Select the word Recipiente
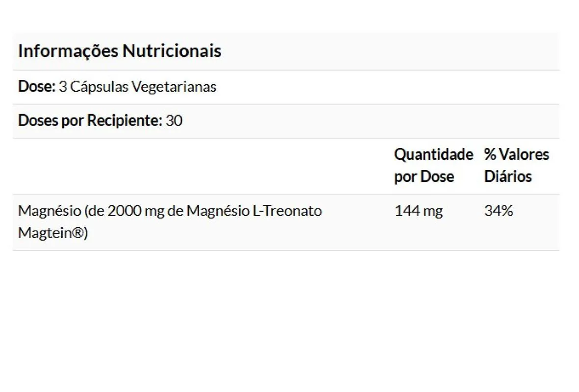579x392 pixels. pyautogui.click(x=125, y=121)
